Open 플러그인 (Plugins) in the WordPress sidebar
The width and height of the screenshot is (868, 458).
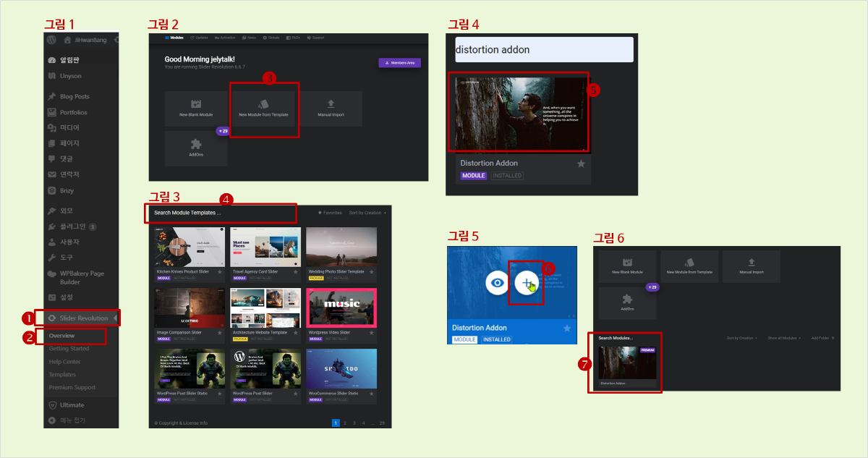(72, 226)
